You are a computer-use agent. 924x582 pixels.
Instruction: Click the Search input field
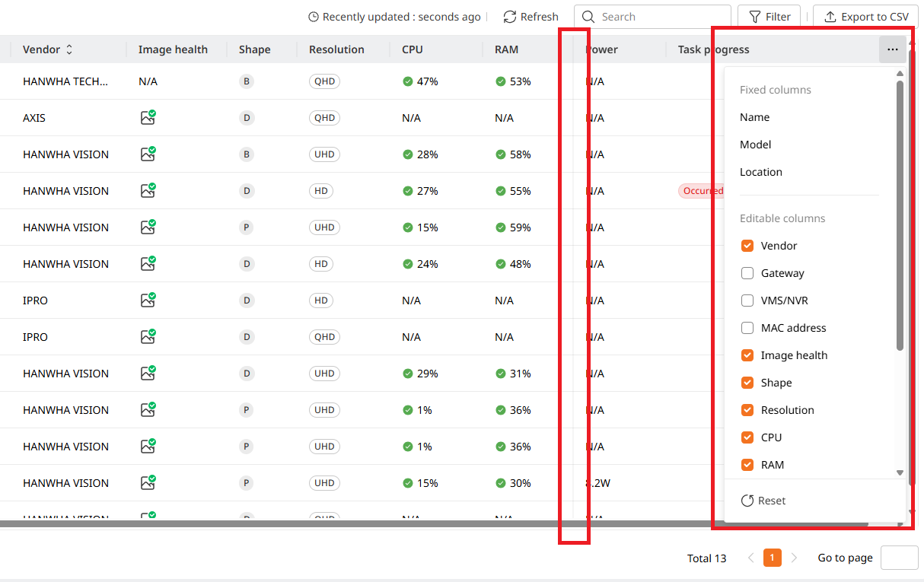652,17
